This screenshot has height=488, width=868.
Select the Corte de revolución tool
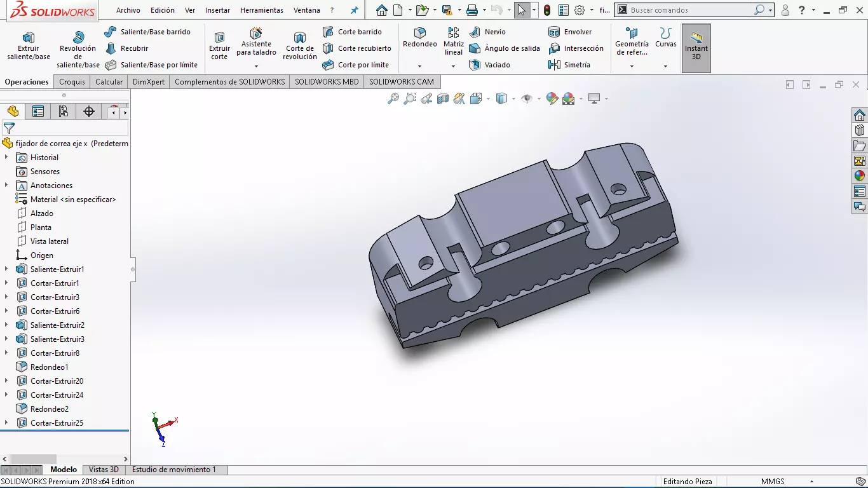300,46
